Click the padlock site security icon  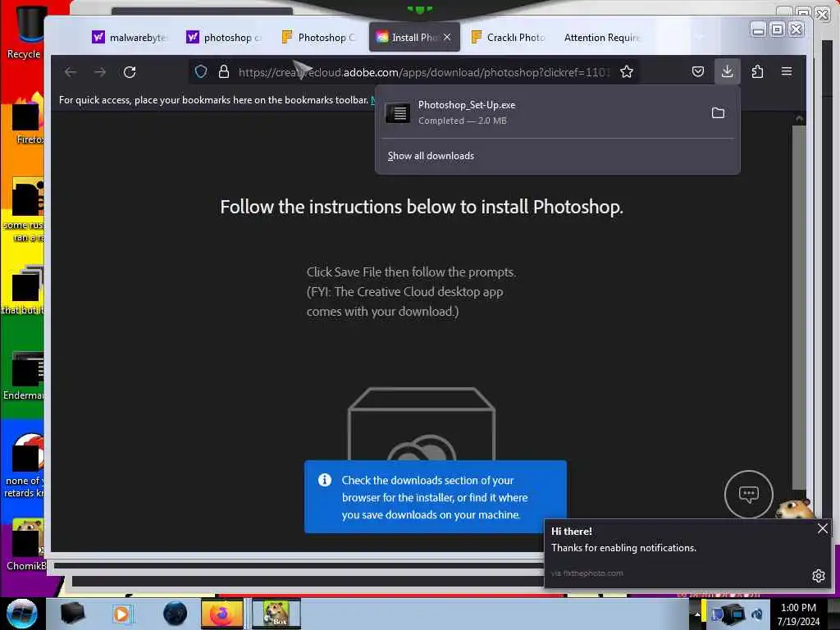pos(224,72)
